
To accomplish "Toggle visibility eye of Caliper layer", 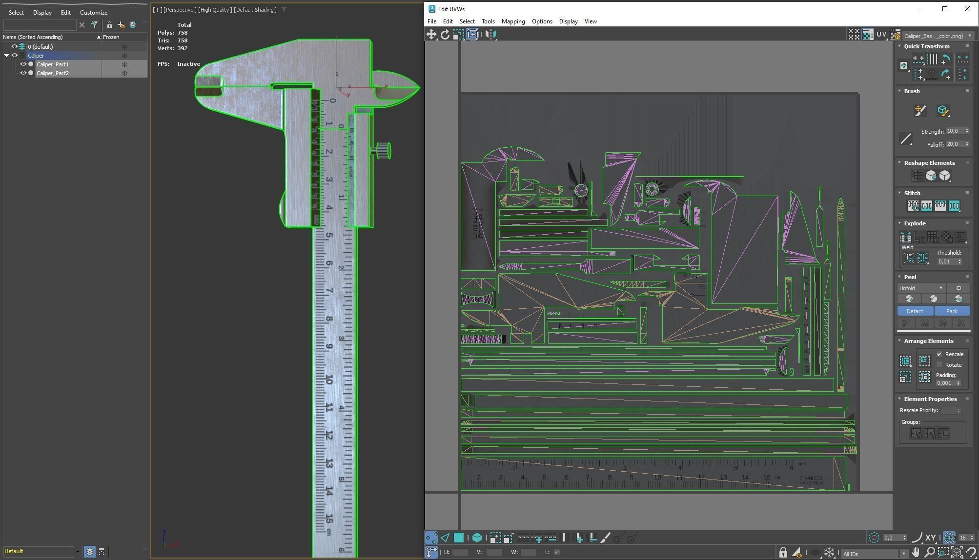I will pos(14,56).
